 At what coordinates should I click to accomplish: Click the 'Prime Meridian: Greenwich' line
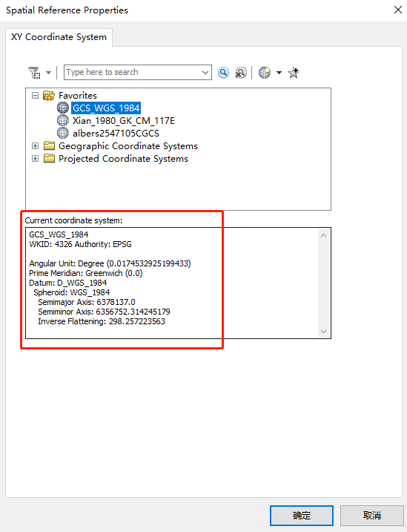point(86,274)
